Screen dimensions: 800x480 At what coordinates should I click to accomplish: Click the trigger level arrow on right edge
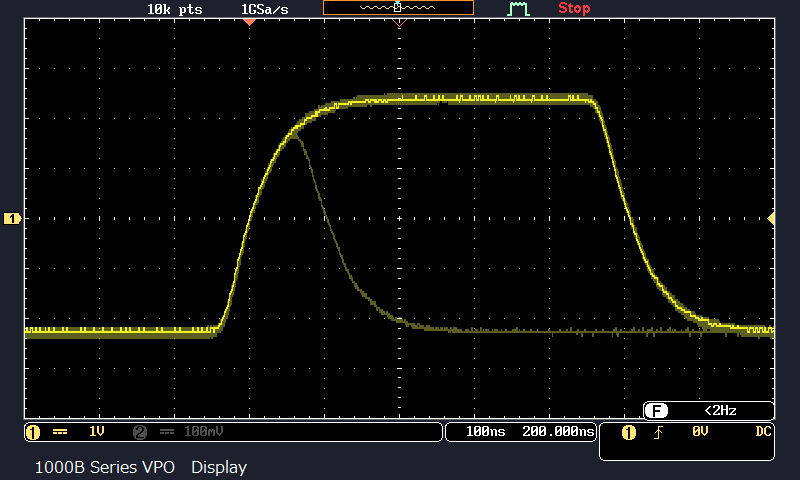(771, 219)
